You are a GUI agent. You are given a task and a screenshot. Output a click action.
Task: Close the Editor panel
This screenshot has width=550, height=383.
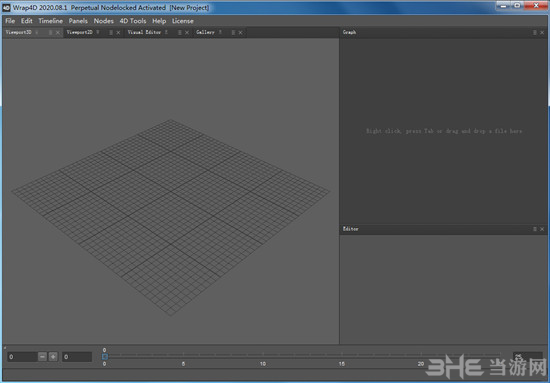tap(542, 229)
